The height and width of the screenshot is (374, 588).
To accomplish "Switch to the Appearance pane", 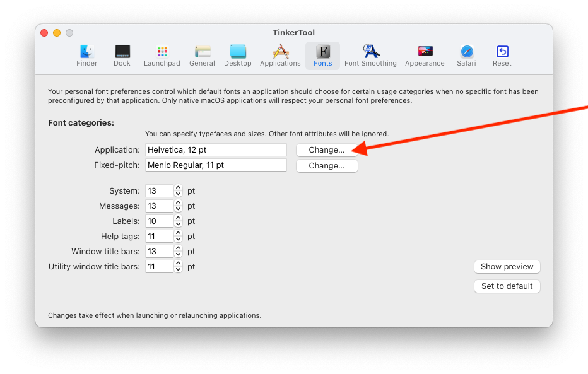I will 425,56.
